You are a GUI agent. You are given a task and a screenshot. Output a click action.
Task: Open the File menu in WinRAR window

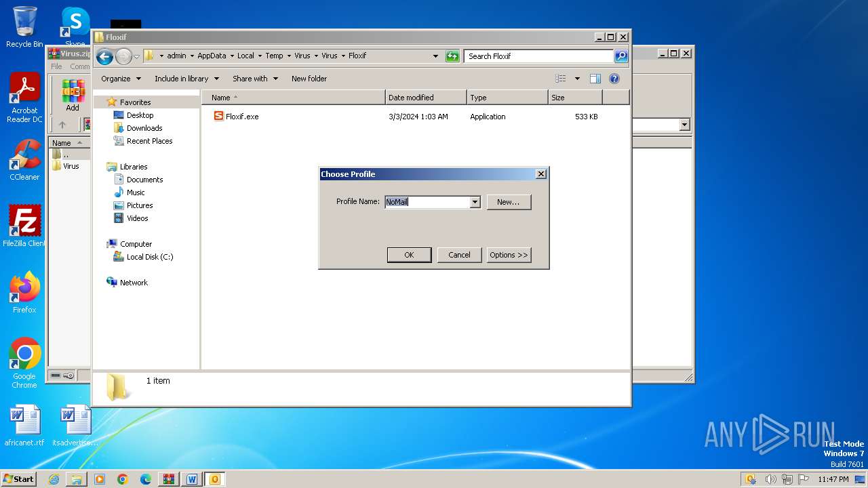[x=56, y=66]
